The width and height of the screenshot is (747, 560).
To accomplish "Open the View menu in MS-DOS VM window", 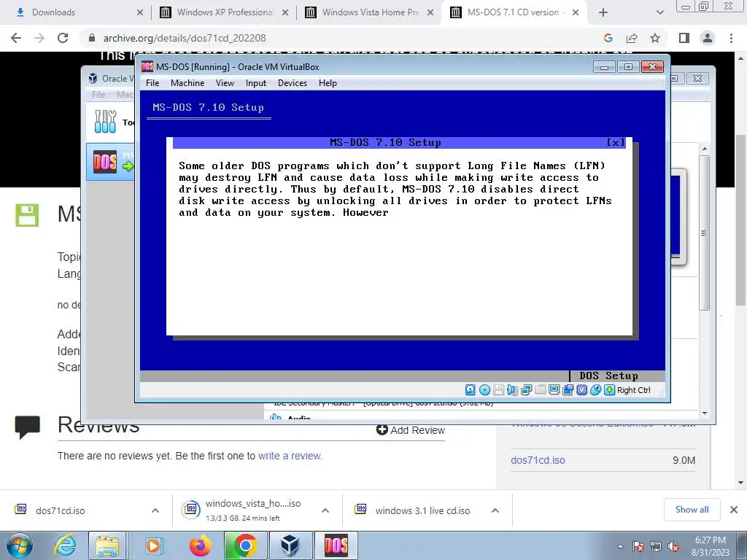I will tap(225, 83).
